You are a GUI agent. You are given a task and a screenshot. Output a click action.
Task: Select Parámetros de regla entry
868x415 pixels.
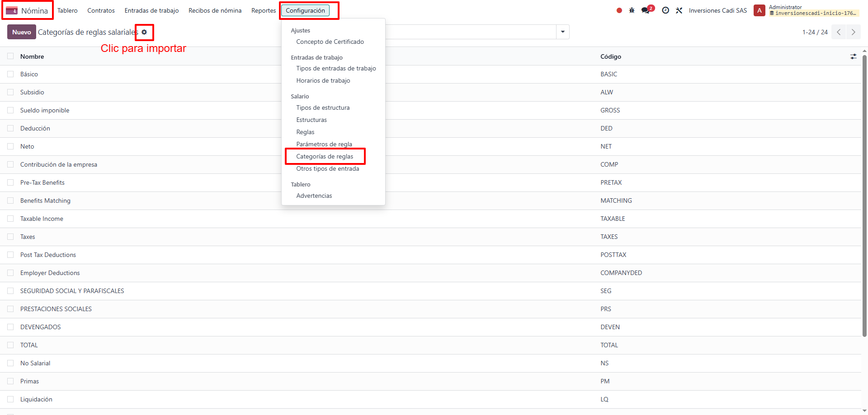(x=324, y=144)
